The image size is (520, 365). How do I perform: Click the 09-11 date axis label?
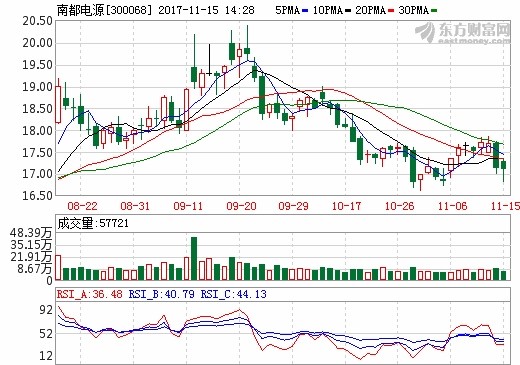pyautogui.click(x=188, y=206)
